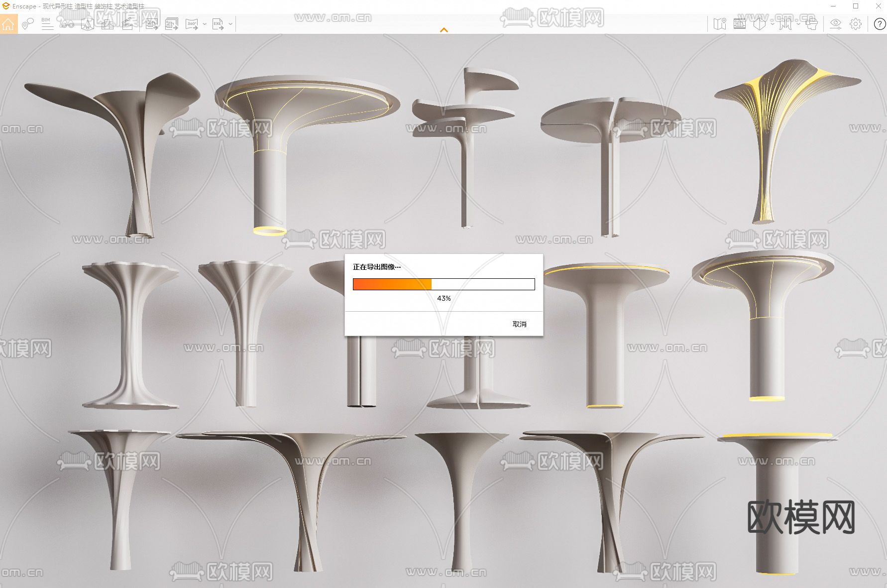The image size is (887, 588).
Task: Open the BIM info panel
Action: (47, 24)
